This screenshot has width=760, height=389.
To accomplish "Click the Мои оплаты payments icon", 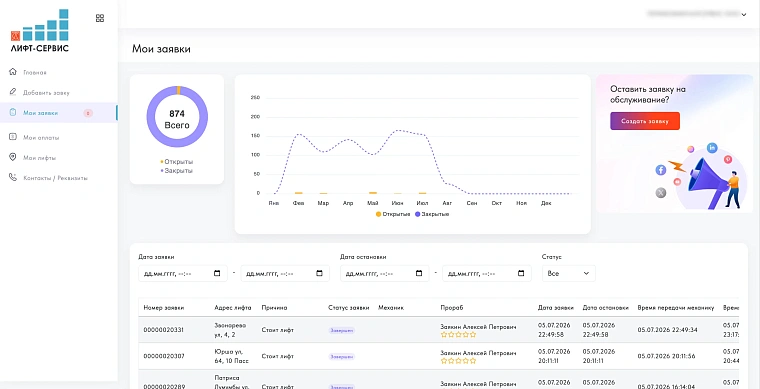I will pyautogui.click(x=13, y=137).
